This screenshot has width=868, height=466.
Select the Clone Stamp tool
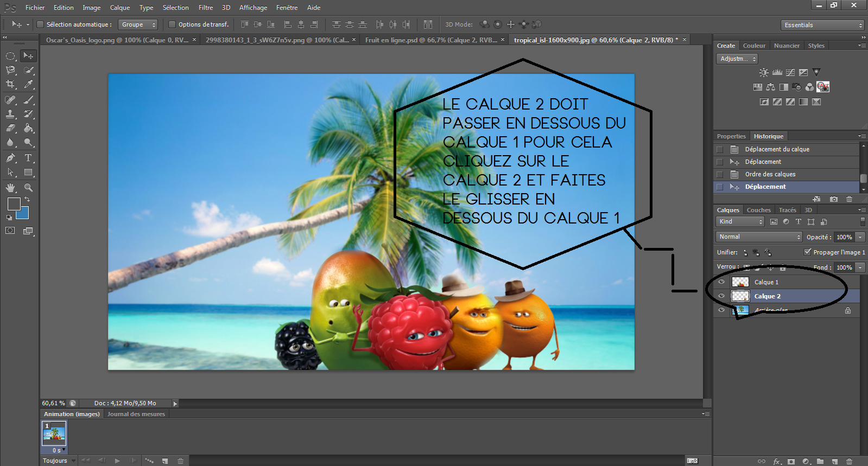[10, 114]
